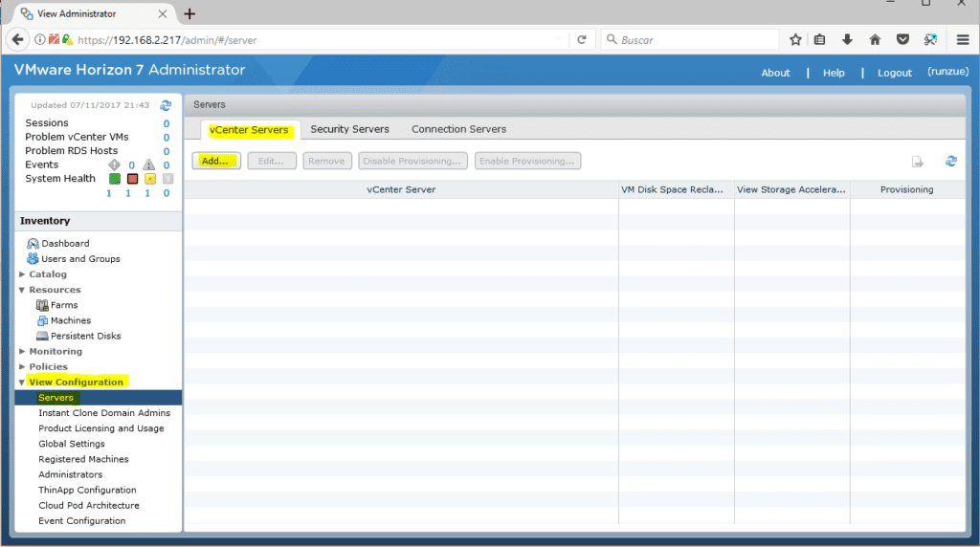The image size is (980, 547).
Task: Open ThinApp Configuration
Action: 87,491
